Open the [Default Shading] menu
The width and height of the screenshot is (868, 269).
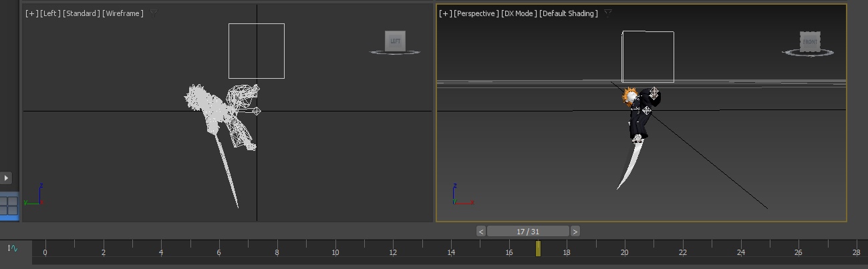569,13
